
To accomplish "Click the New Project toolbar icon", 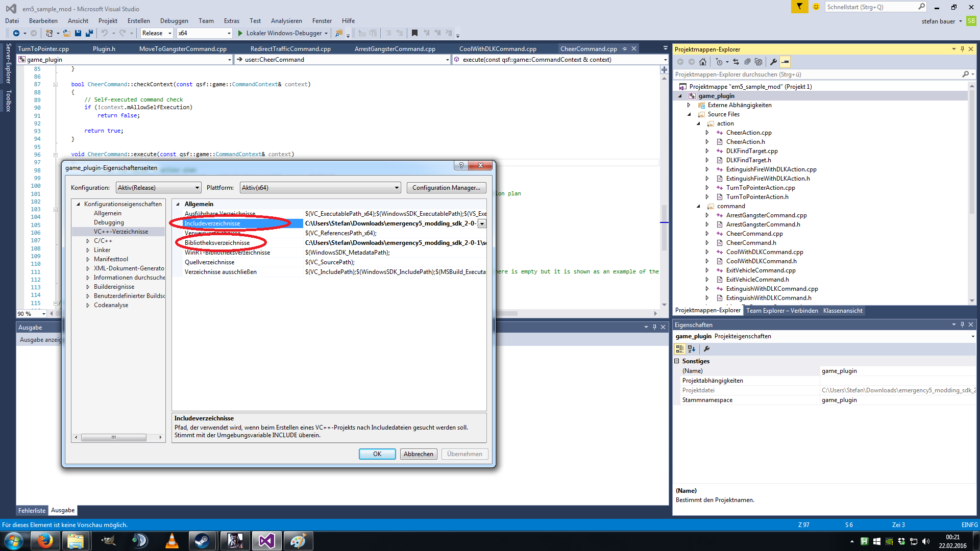I will [x=49, y=33].
